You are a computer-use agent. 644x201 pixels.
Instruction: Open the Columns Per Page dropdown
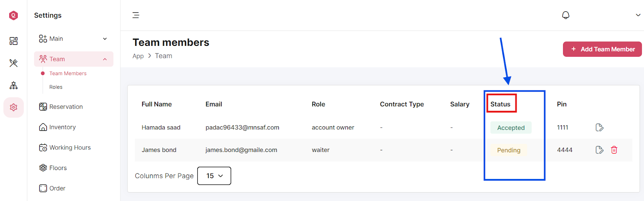(x=214, y=176)
